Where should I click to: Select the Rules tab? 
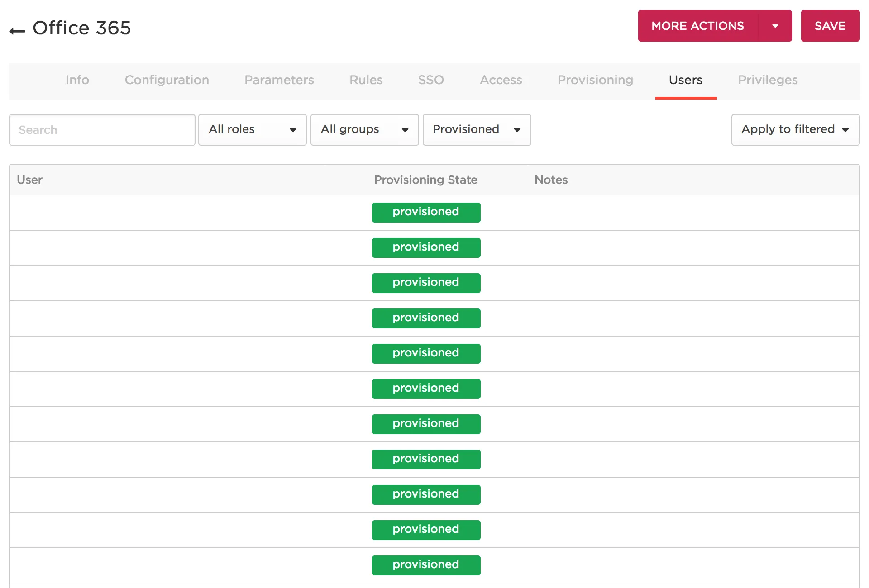366,80
